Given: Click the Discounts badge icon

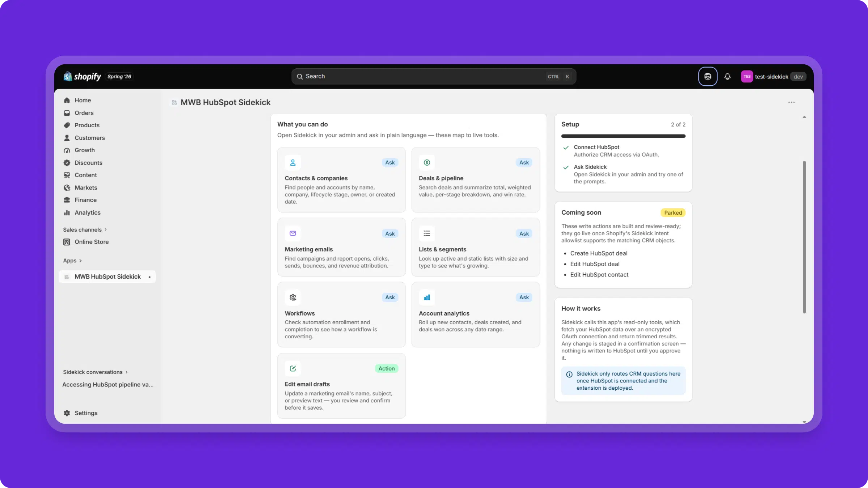Looking at the screenshot, I should coord(67,163).
